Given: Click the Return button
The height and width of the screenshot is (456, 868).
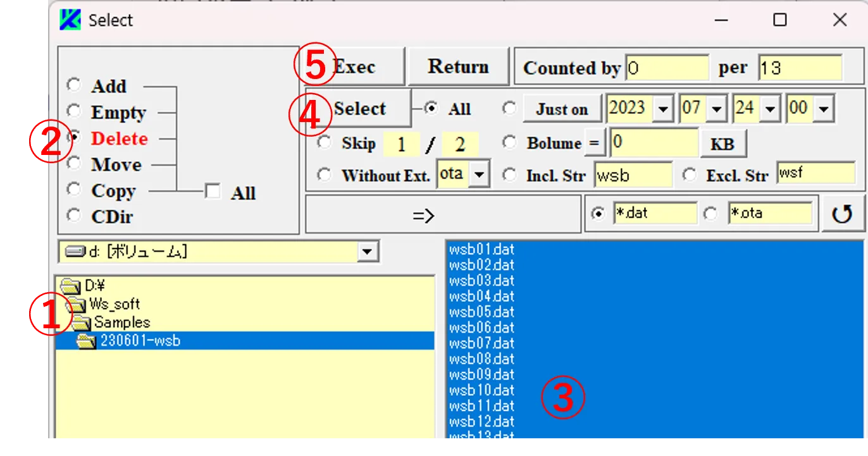Looking at the screenshot, I should point(458,66).
